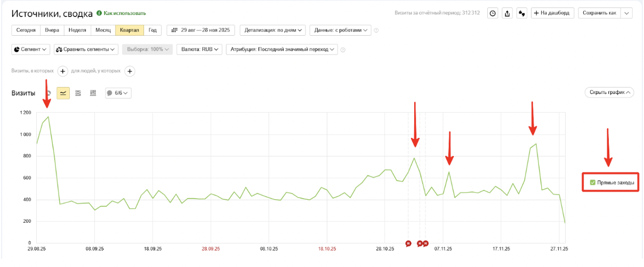Expand the Детализация: по дням dropdown
The width and height of the screenshot is (644, 267).
click(x=273, y=30)
